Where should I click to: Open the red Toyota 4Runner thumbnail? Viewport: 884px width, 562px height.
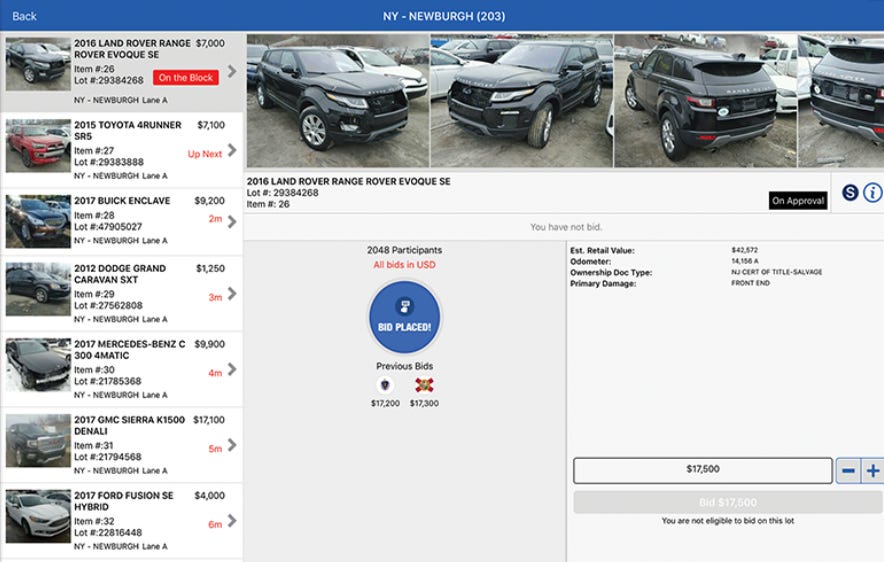[x=38, y=145]
